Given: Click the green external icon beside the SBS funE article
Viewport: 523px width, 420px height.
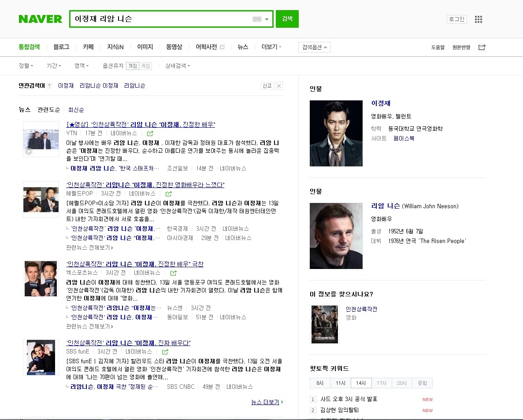Looking at the screenshot, I should (165, 351).
